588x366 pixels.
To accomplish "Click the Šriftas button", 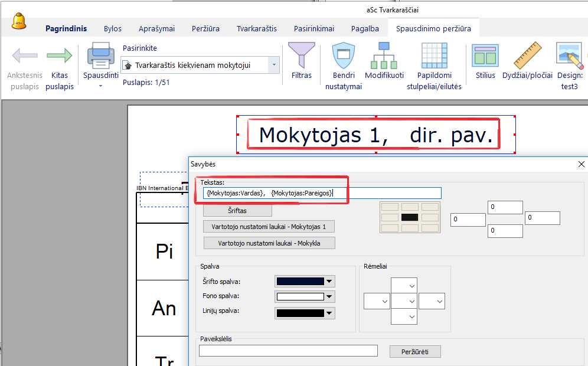I will (x=237, y=210).
